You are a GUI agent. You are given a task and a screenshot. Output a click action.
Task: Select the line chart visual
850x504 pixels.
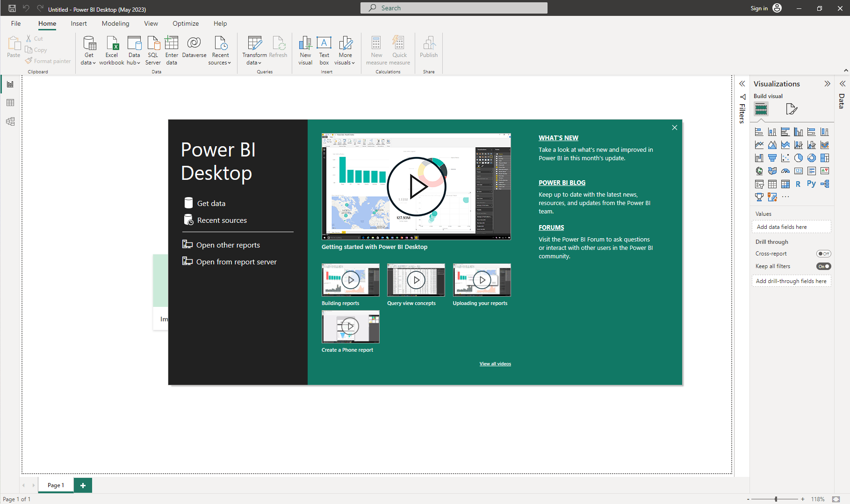[759, 145]
